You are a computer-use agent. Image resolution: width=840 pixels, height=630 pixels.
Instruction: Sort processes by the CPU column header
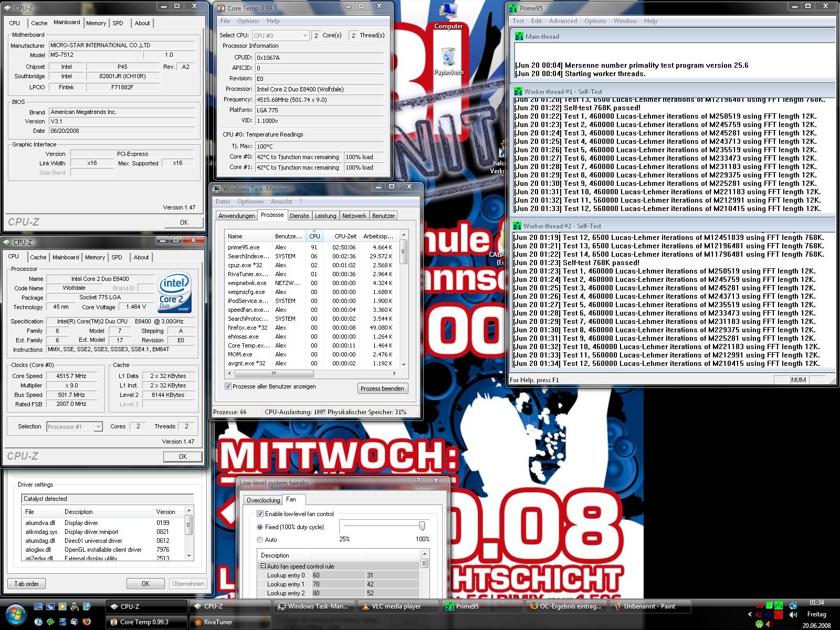point(314,236)
